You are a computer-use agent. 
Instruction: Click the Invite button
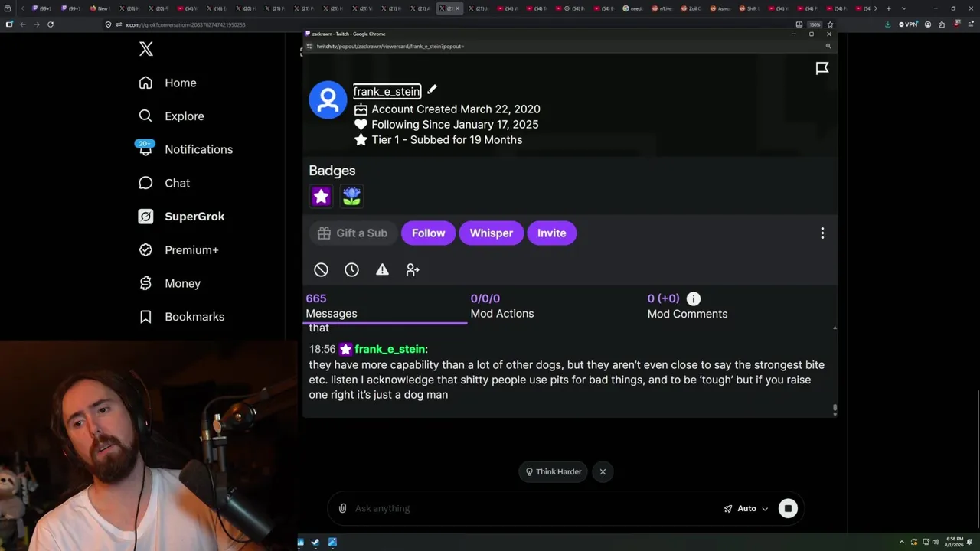pyautogui.click(x=551, y=233)
